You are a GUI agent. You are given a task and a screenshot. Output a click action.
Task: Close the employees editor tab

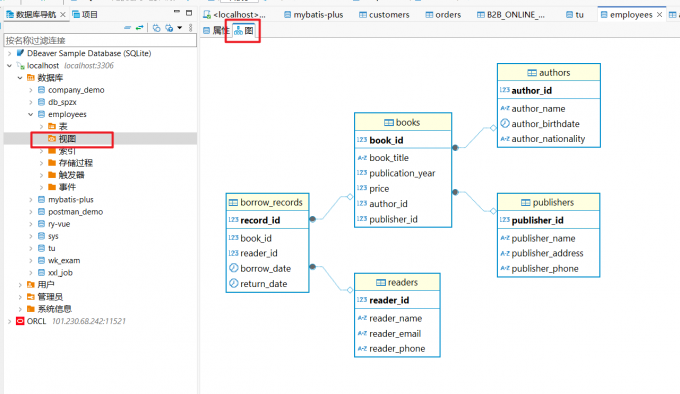[659, 14]
